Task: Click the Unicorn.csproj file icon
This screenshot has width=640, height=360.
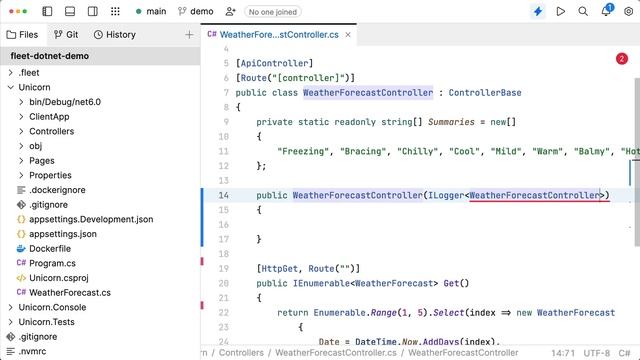Action: click(x=21, y=278)
